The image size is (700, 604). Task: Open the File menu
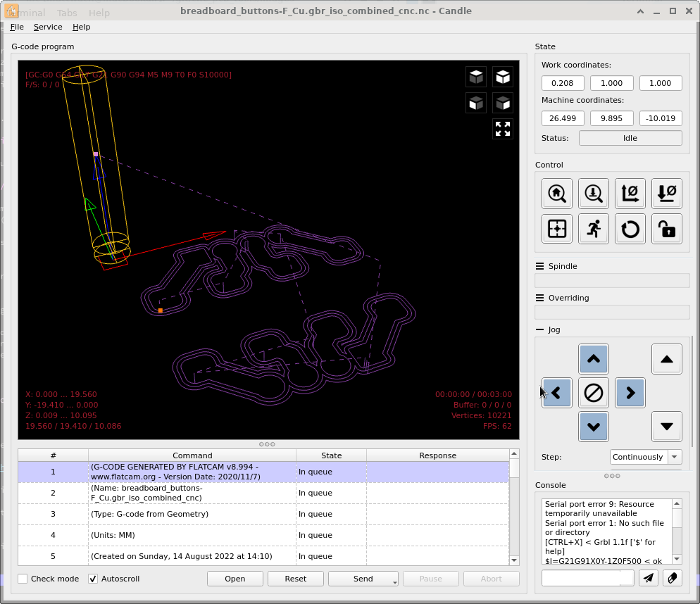click(x=17, y=27)
